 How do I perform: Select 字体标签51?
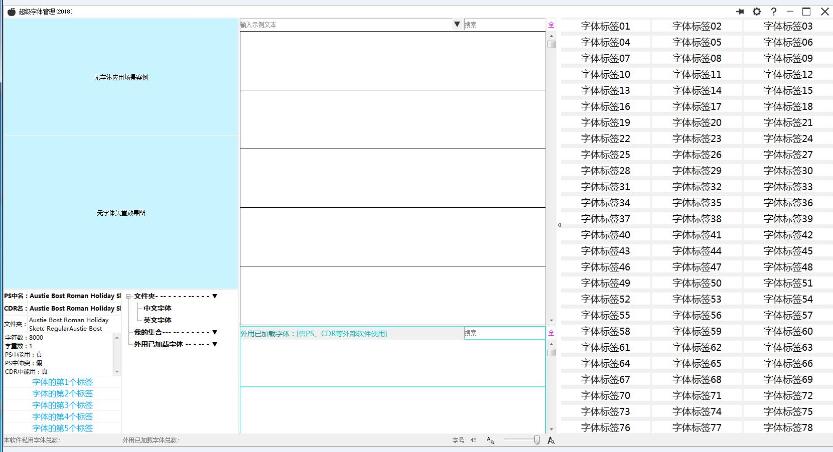pyautogui.click(x=788, y=283)
